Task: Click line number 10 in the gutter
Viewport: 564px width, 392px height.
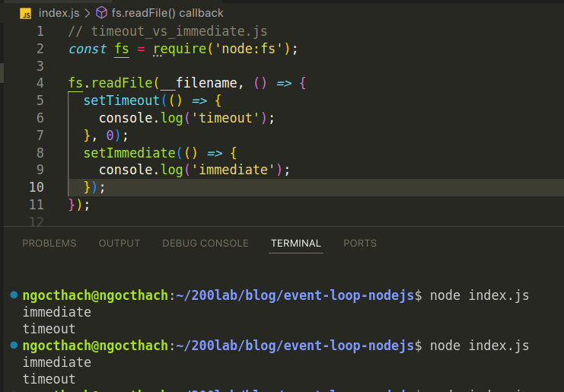Action: (36, 187)
